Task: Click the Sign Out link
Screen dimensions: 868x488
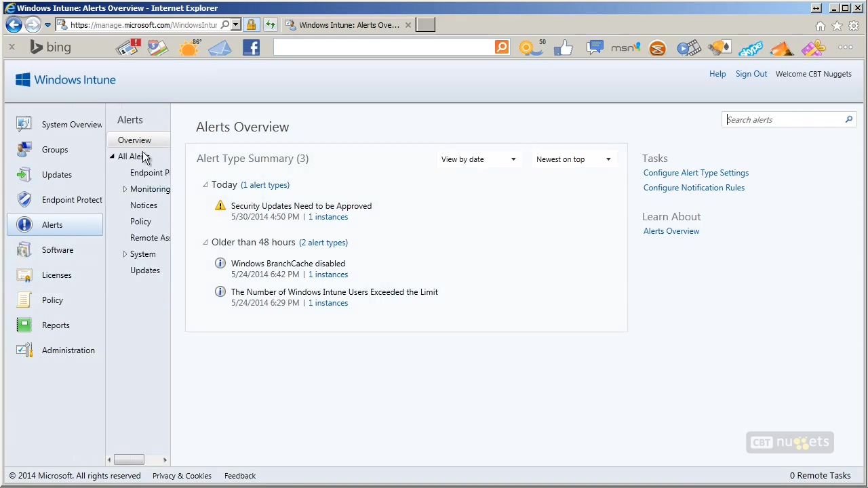Action: [751, 74]
